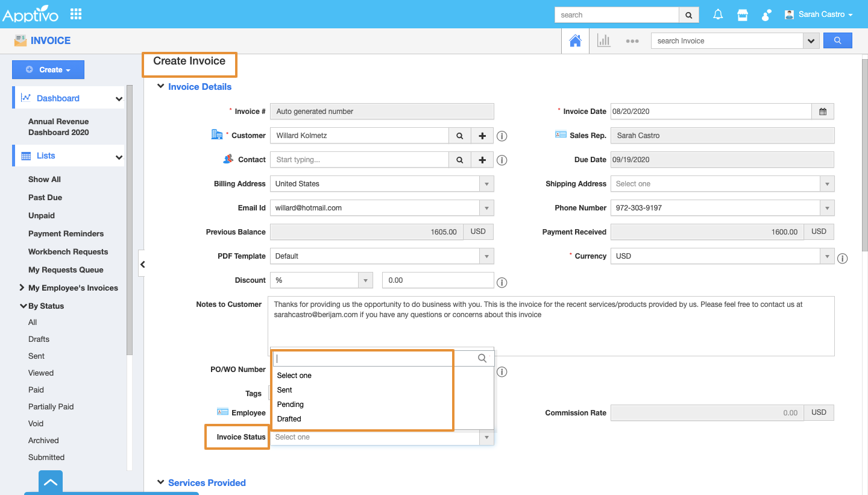Image resolution: width=868 pixels, height=495 pixels.
Task: Click the Customer field search icon
Action: 460,136
